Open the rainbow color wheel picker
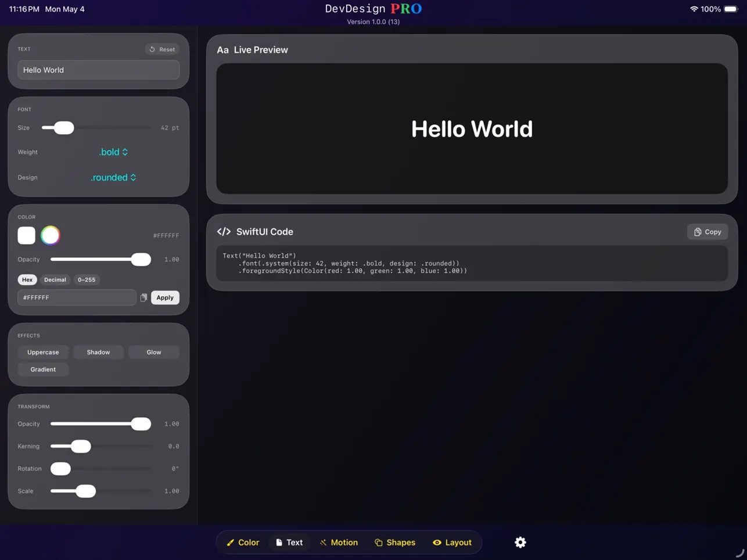Image resolution: width=747 pixels, height=560 pixels. point(51,235)
